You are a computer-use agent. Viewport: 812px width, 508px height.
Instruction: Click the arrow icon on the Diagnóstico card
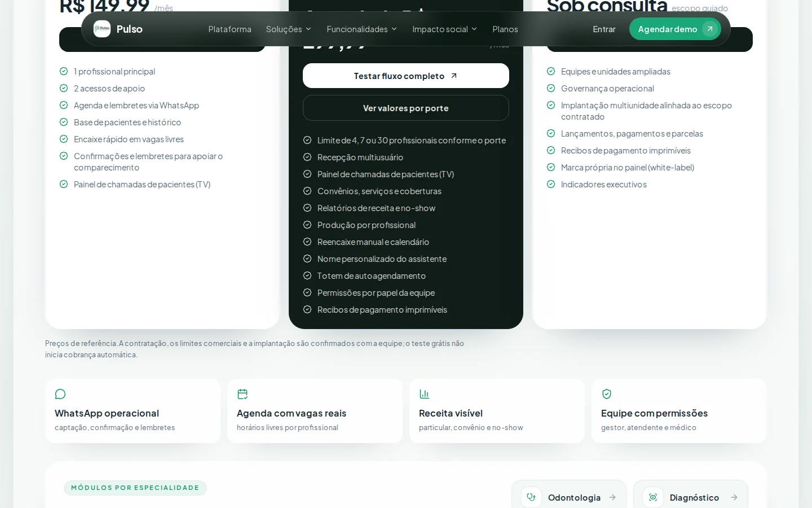[x=734, y=497]
